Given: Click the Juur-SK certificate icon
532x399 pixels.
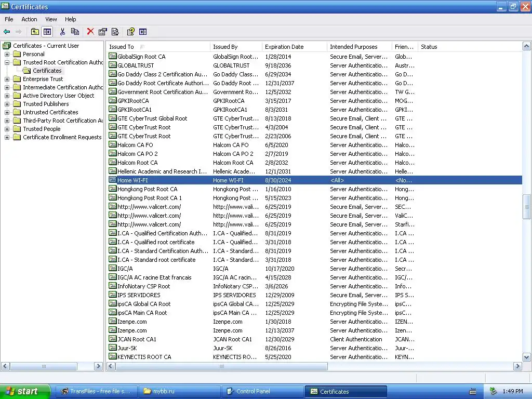Looking at the screenshot, I should (113, 348).
